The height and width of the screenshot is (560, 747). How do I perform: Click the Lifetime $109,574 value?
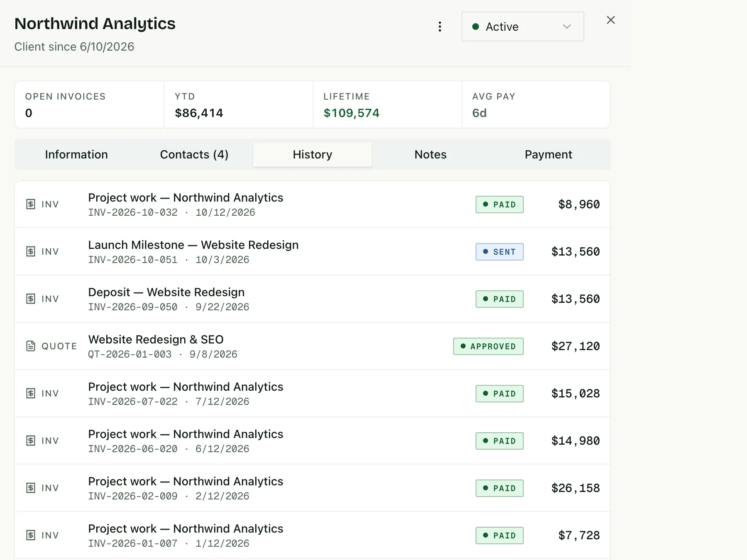click(x=352, y=113)
